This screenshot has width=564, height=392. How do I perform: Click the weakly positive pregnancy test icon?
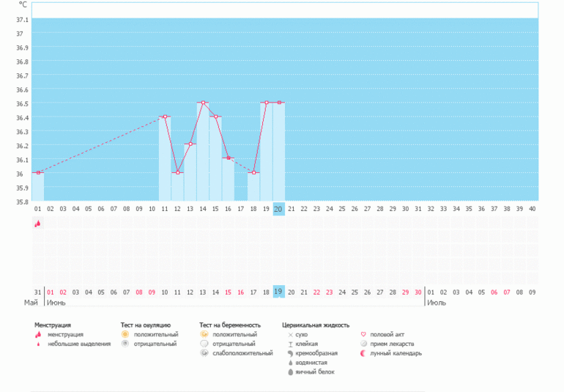click(x=204, y=353)
